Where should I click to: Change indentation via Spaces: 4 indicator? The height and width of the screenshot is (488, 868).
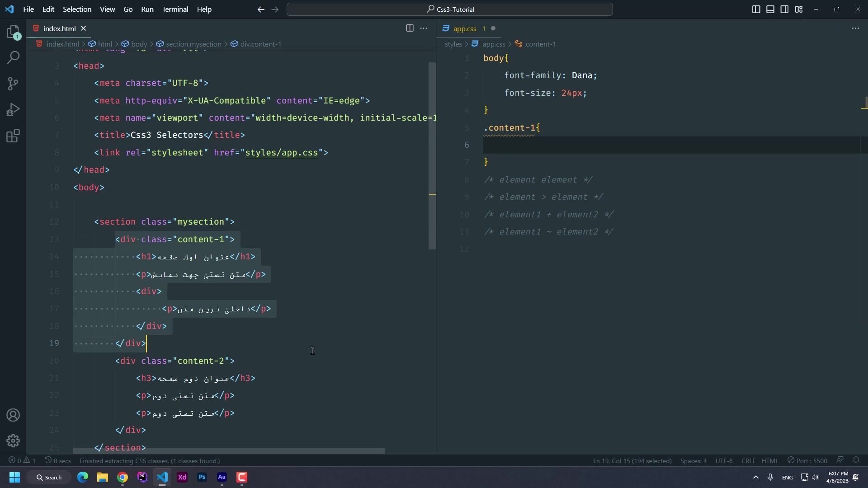pyautogui.click(x=693, y=461)
